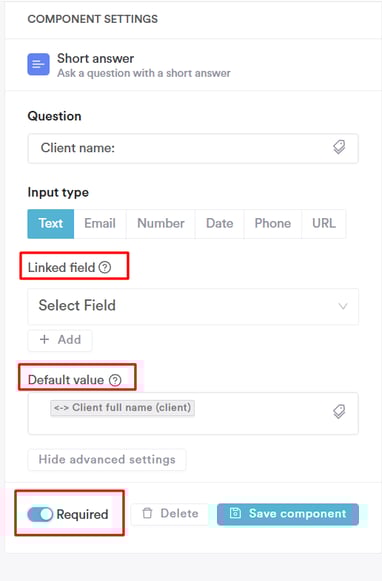Click the Short answer component icon
Viewport: 382px width, 581px height.
tap(39, 64)
